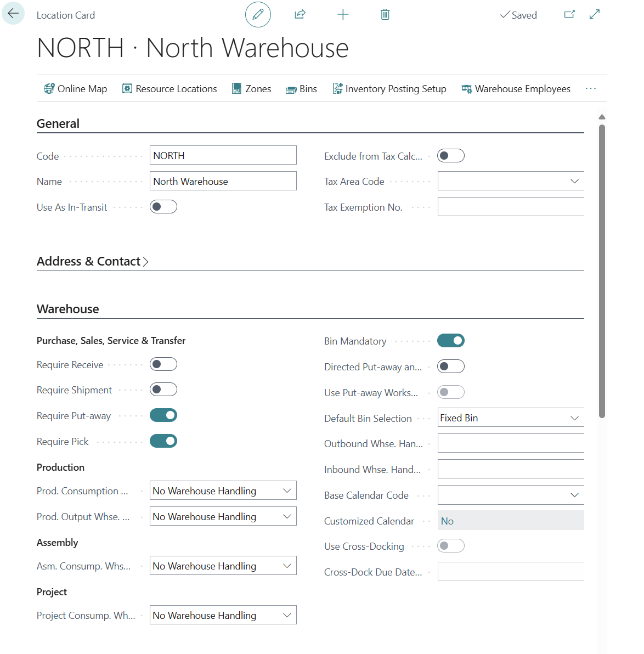The height and width of the screenshot is (654, 644).
Task: Open the Zones action
Action: click(251, 89)
